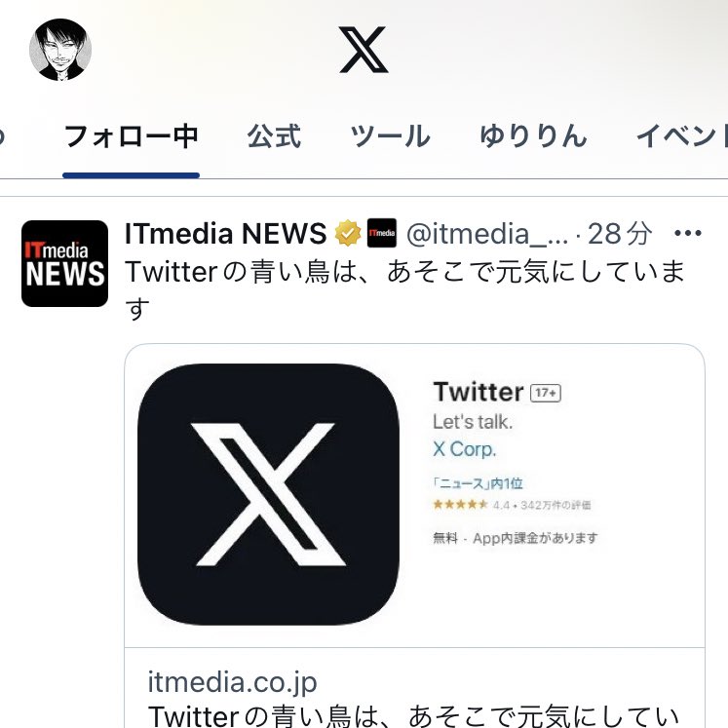Switch to the フォロー中 tab
Screen dimensions: 728x728
132,136
